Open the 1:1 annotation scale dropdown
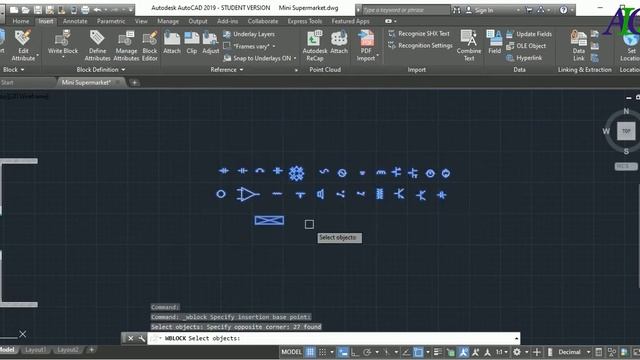This screenshot has height=360, width=640. tap(502, 352)
